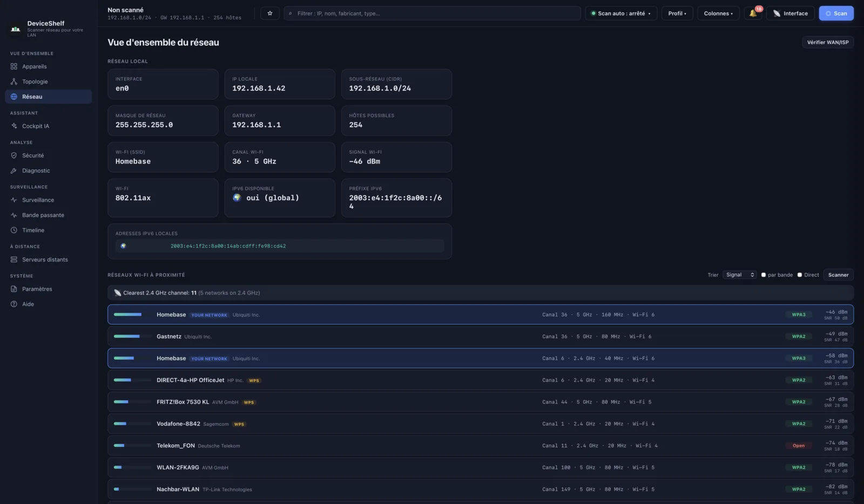Click the satellite icon in clearest channel banner
864x504 pixels.
[118, 293]
